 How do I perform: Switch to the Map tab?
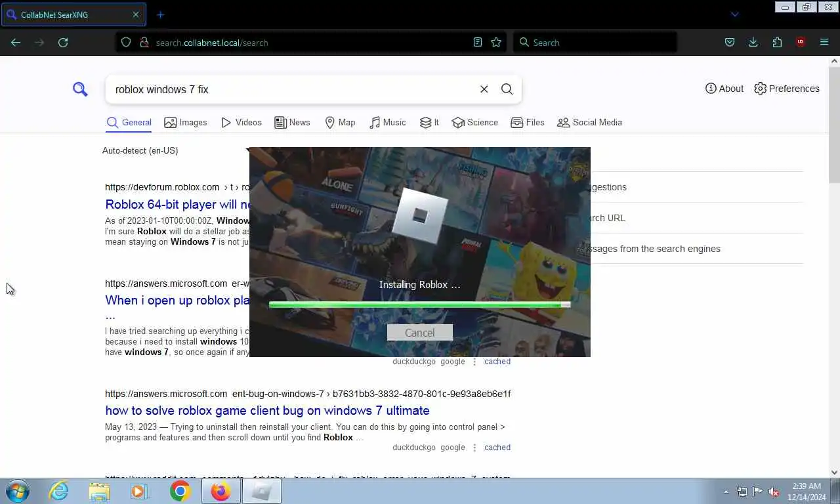tap(340, 122)
